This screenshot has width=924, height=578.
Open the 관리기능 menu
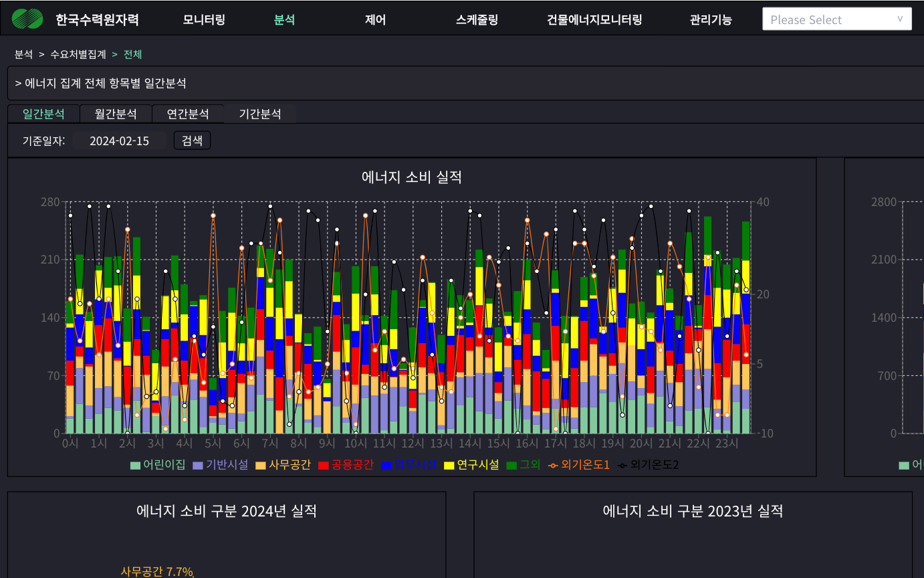[x=711, y=19]
